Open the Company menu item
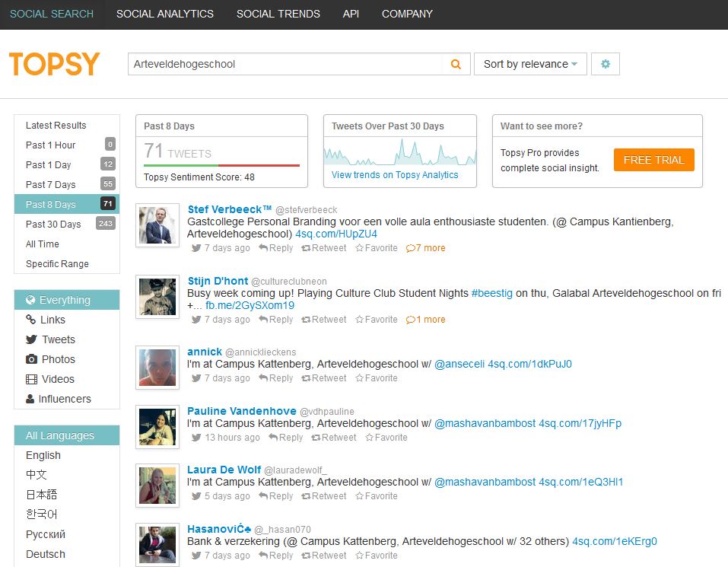Screen dimensions: 728x567 coord(407,14)
